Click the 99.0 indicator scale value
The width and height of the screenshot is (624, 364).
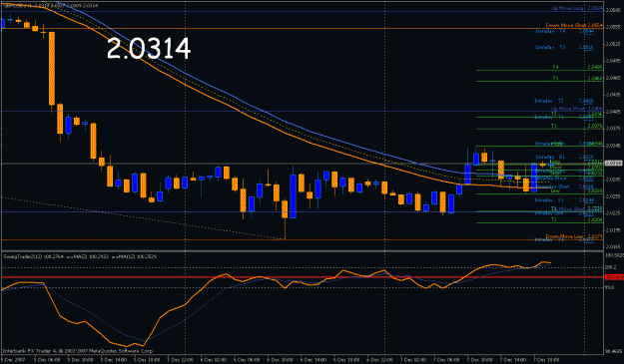coord(610,287)
